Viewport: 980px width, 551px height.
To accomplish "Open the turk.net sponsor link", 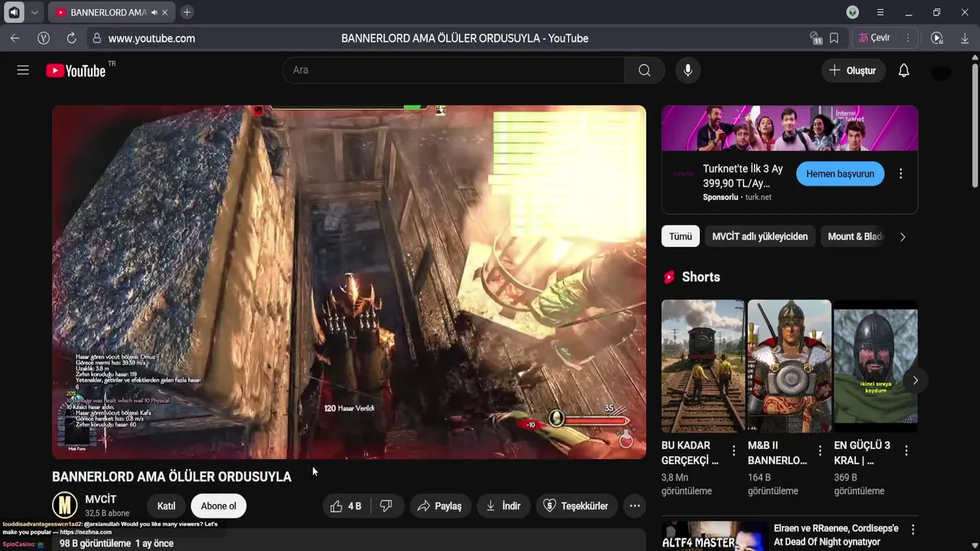I will 758,197.
